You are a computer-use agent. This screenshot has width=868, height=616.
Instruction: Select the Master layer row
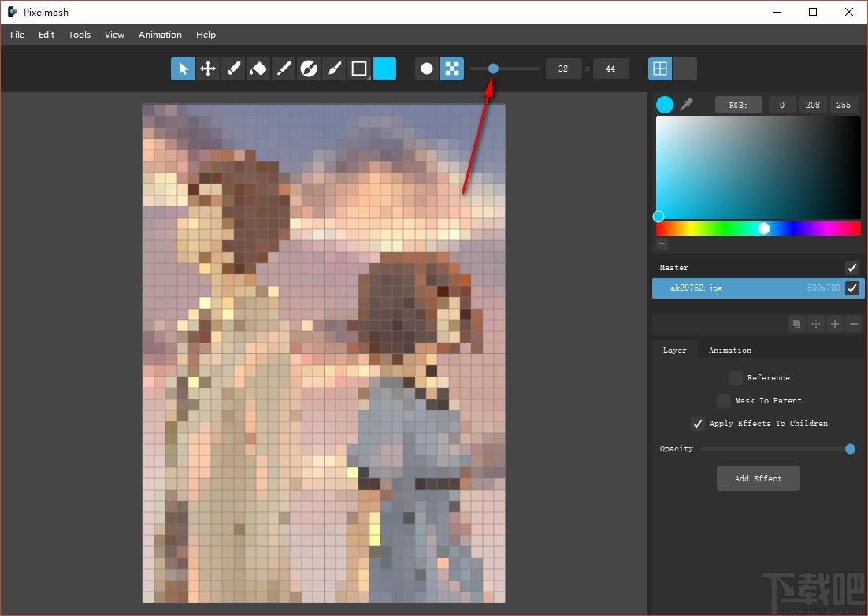point(758,268)
